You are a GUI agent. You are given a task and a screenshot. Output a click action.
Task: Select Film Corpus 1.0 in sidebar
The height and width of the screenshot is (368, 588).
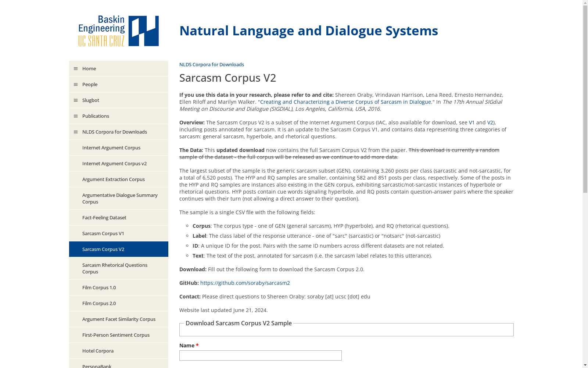point(119,287)
